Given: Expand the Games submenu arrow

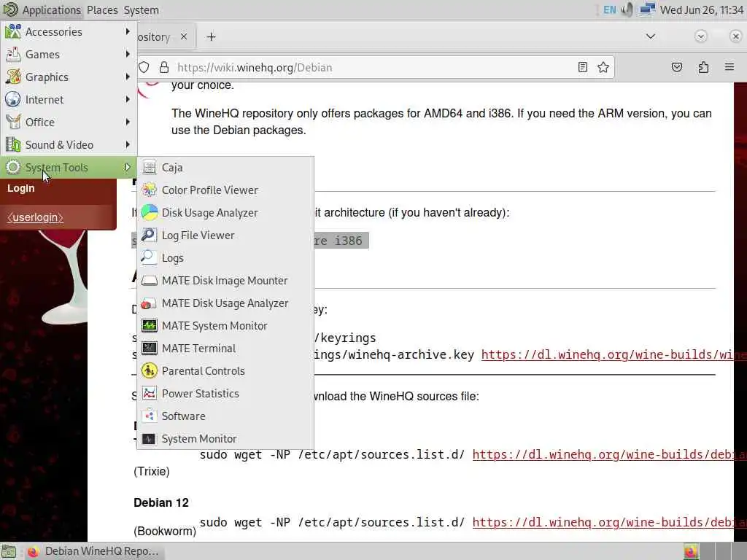Looking at the screenshot, I should click(127, 54).
